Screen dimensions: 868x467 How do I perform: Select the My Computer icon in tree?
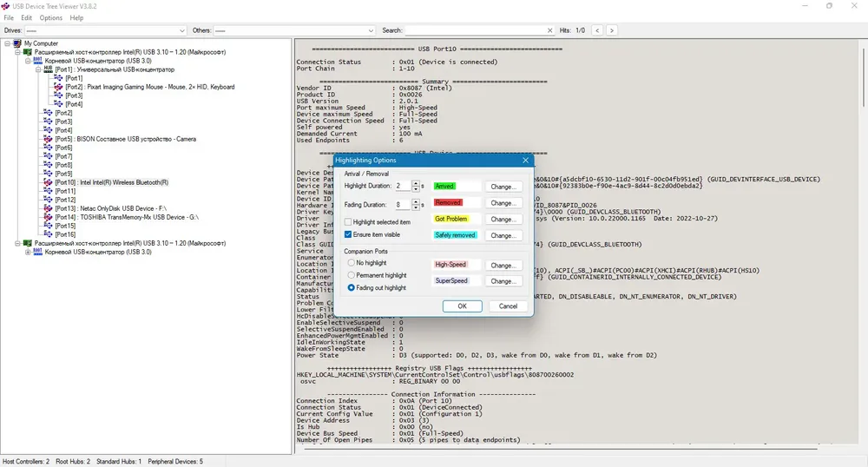point(17,43)
